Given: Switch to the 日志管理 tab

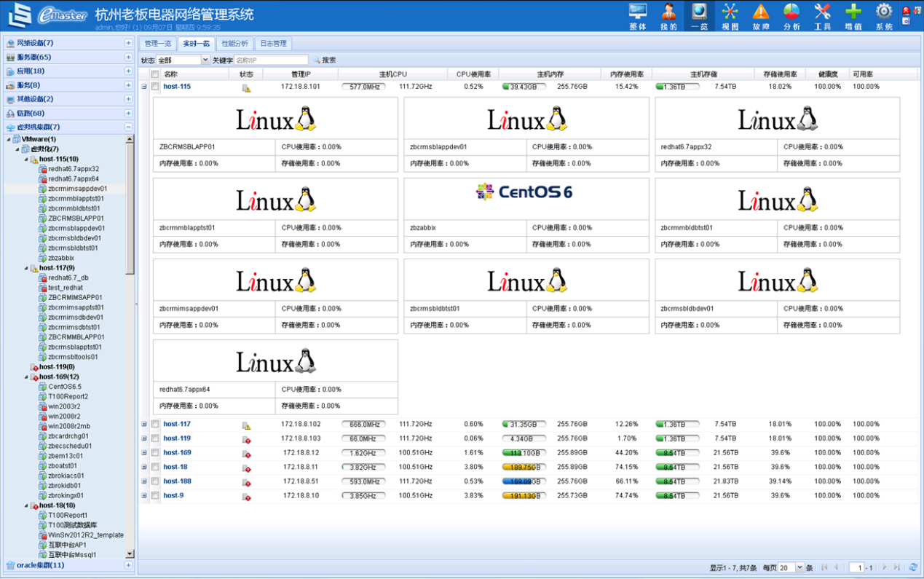Looking at the screenshot, I should (x=273, y=44).
